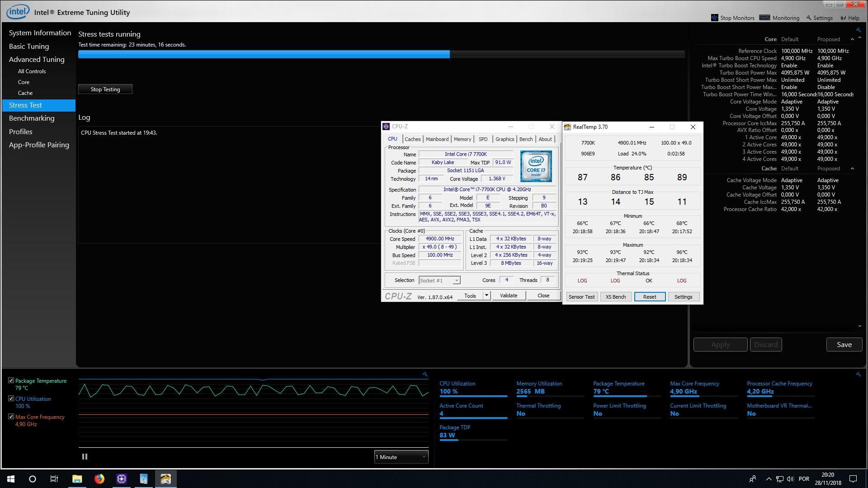Pause the monitoring graph
The width and height of the screenshot is (868, 488).
tap(85, 457)
